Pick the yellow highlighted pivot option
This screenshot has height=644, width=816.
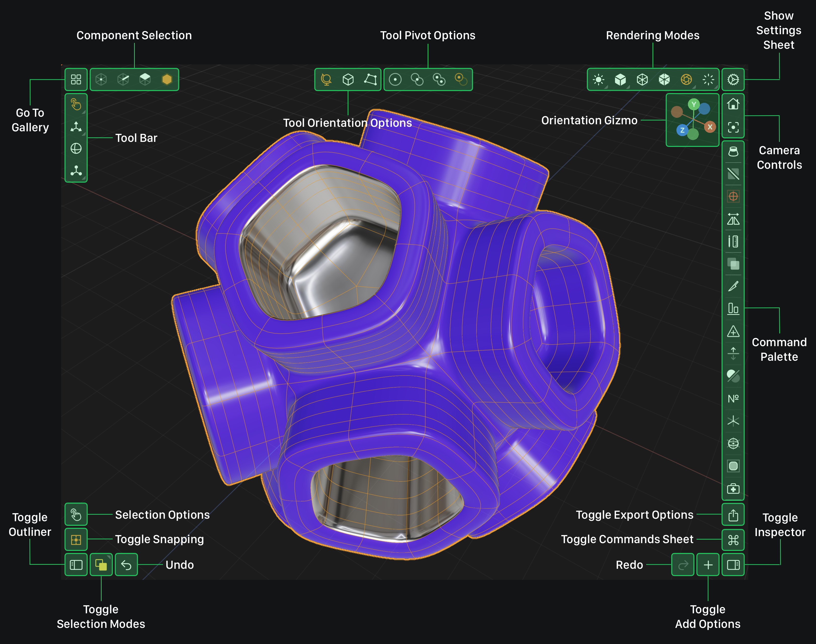pos(461,79)
